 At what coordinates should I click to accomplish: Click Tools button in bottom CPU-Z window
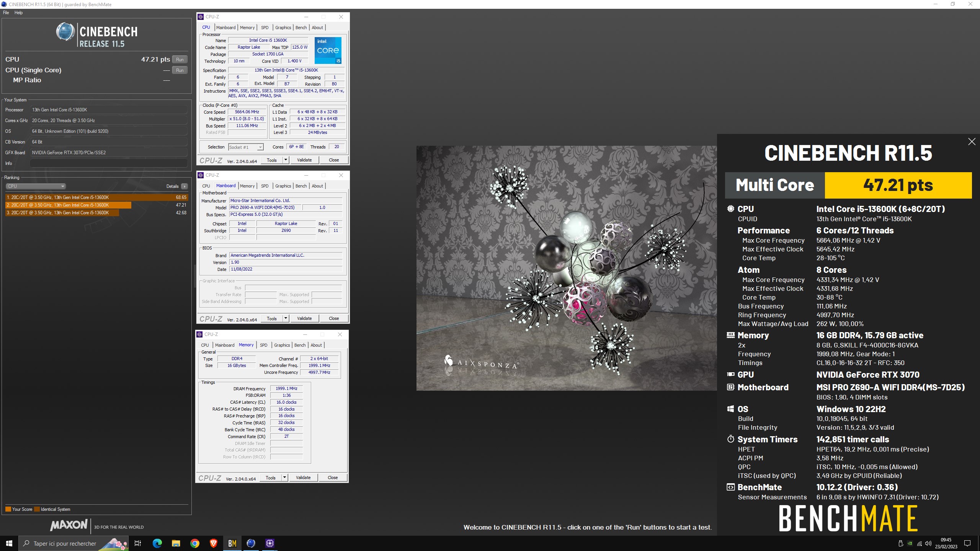[x=271, y=478]
